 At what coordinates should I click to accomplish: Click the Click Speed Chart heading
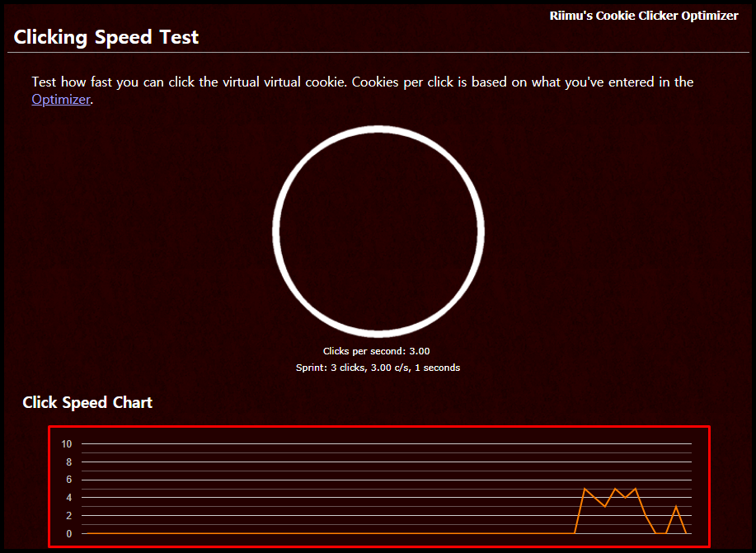87,402
